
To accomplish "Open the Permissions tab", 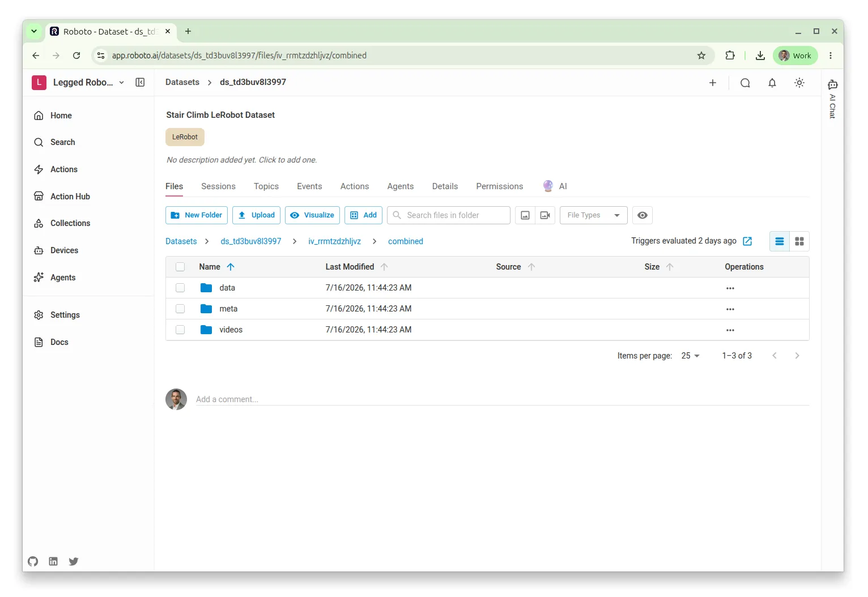I will click(x=500, y=186).
